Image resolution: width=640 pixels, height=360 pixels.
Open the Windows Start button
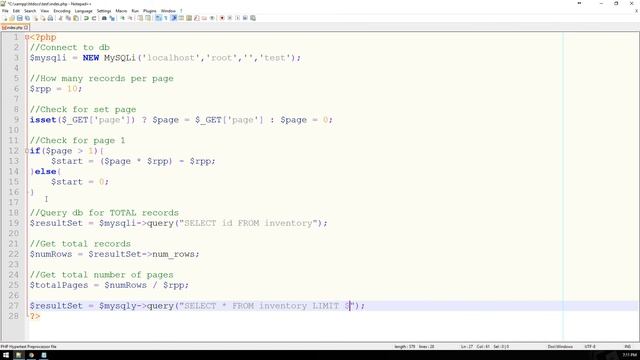click(6, 355)
